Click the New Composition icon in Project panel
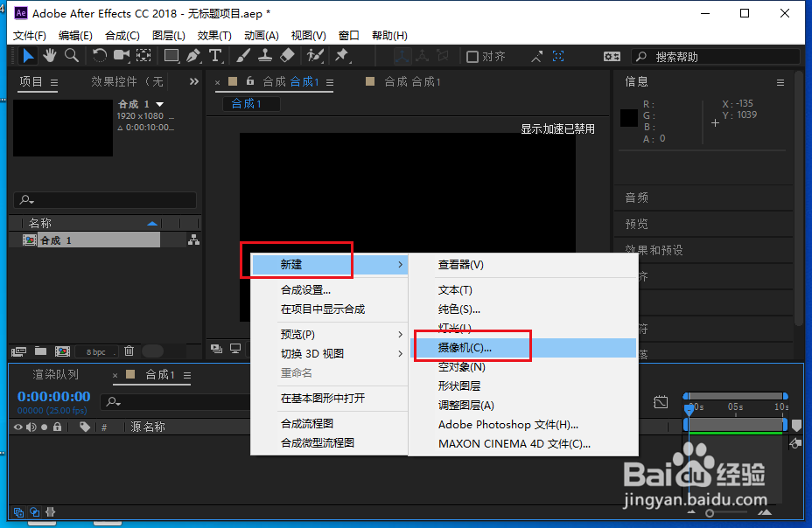Screen dimensions: 812x528 pyautogui.click(x=63, y=351)
